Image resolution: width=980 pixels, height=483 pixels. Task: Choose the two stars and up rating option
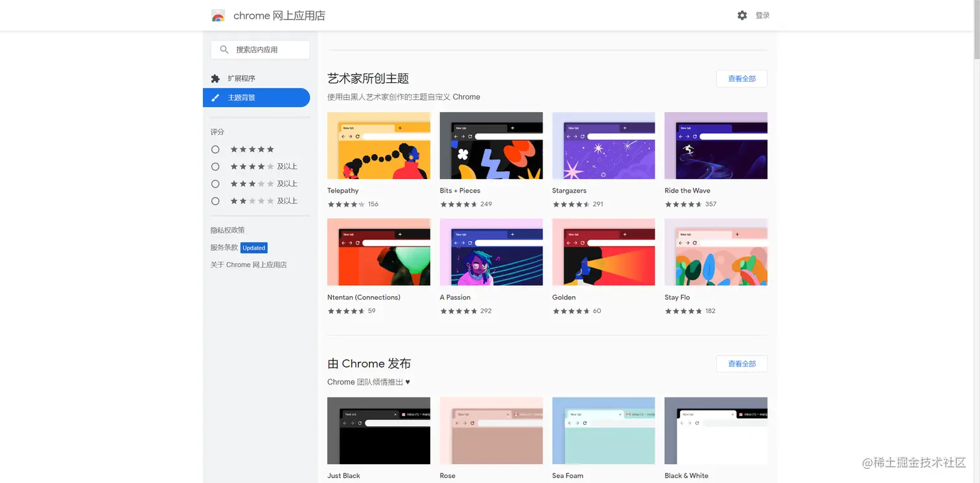(x=215, y=200)
